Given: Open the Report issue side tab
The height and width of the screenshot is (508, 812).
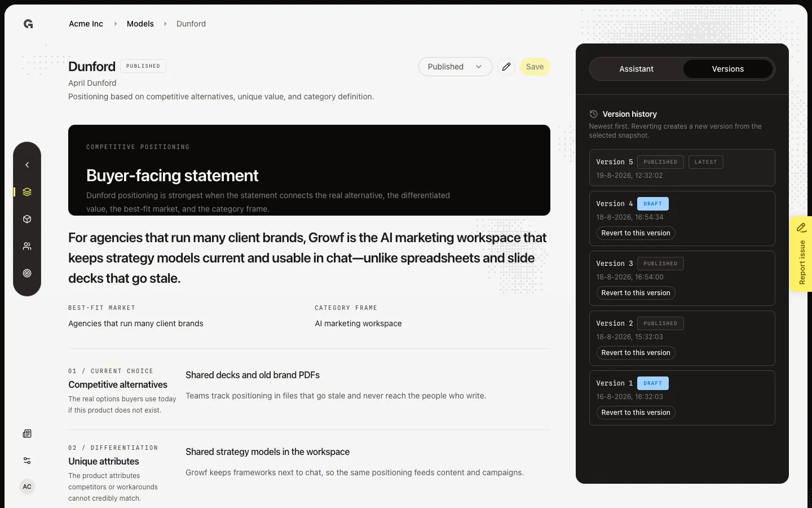Looking at the screenshot, I should pyautogui.click(x=801, y=254).
